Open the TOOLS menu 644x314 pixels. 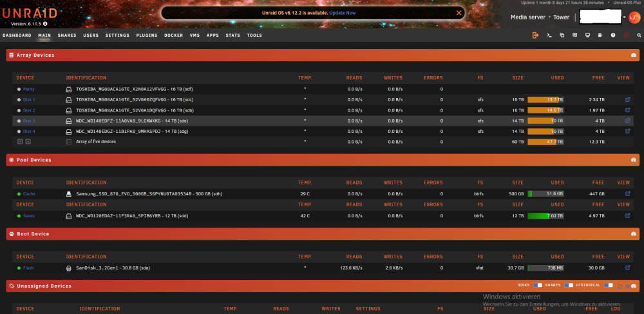click(x=254, y=35)
